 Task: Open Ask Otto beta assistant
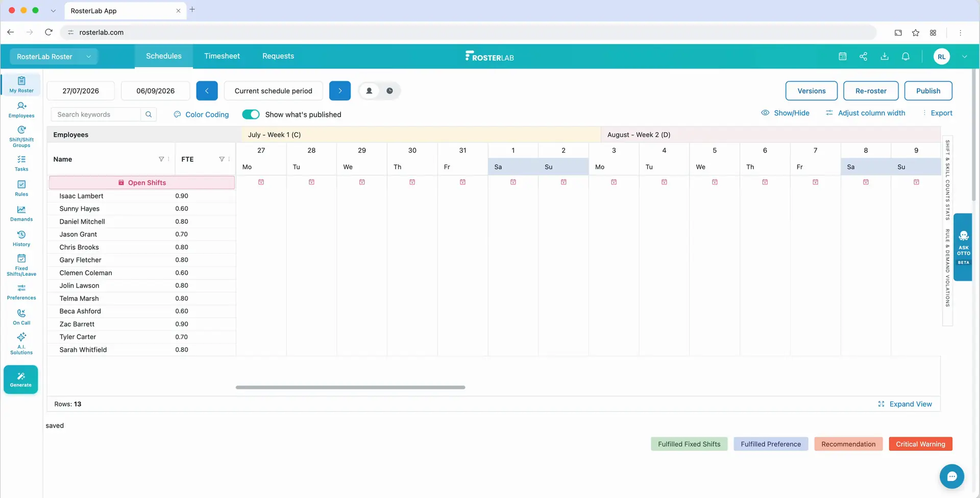[x=963, y=247]
